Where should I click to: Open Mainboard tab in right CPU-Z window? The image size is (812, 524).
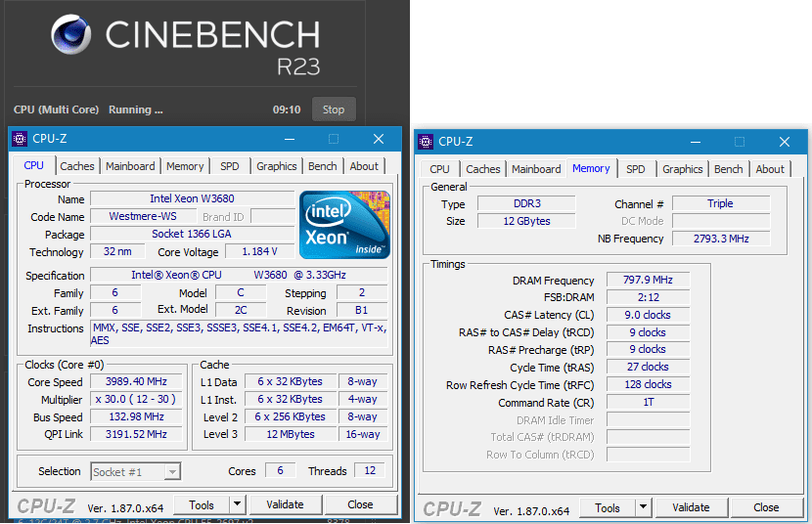(536, 169)
